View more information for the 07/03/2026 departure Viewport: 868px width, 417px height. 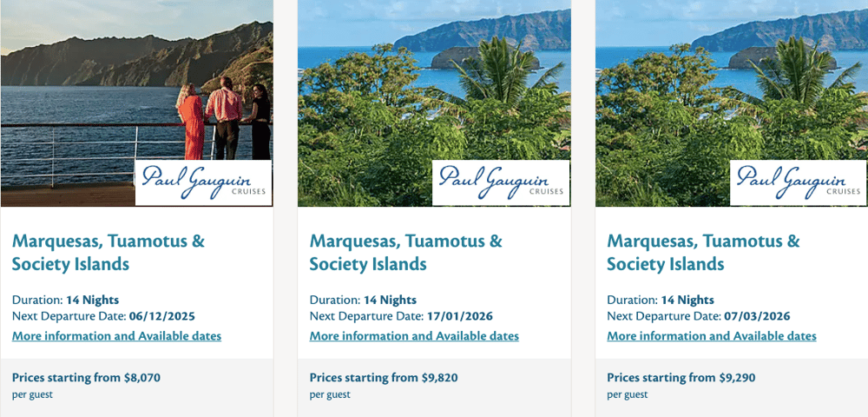click(x=712, y=336)
